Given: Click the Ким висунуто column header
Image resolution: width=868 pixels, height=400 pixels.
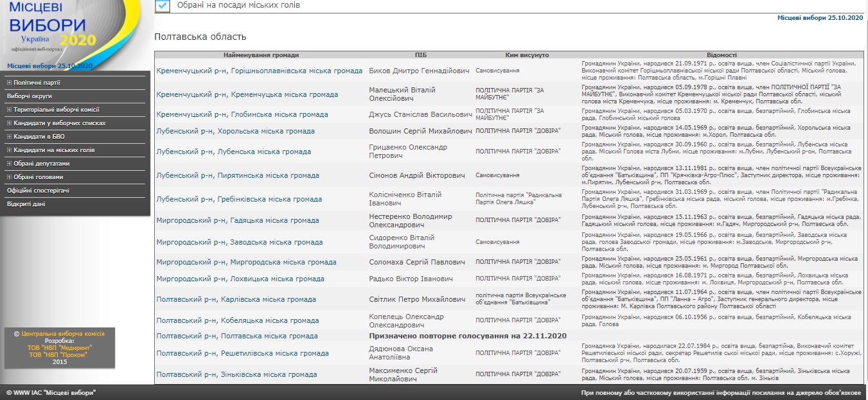Looking at the screenshot, I should click(x=527, y=55).
